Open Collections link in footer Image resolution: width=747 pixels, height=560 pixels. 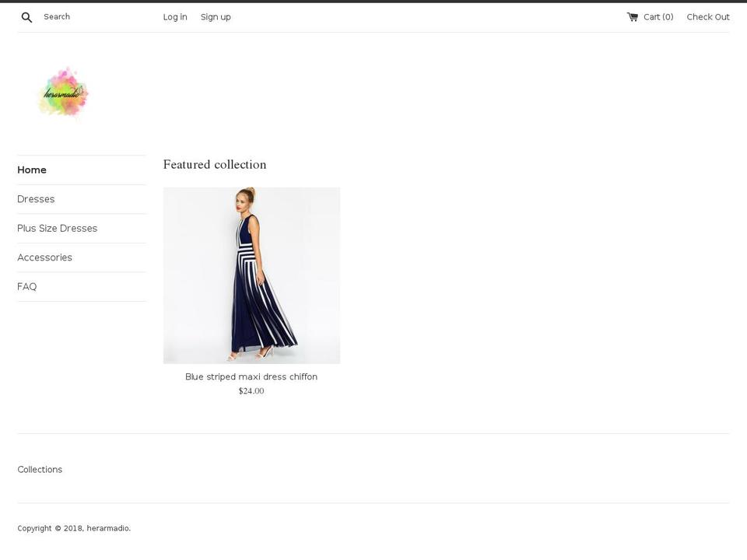tap(40, 470)
